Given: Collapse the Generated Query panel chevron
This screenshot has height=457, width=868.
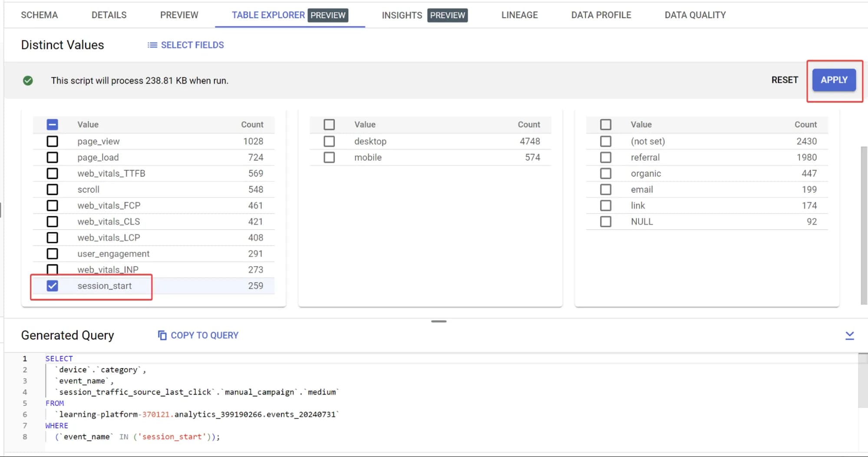Looking at the screenshot, I should pyautogui.click(x=849, y=335).
